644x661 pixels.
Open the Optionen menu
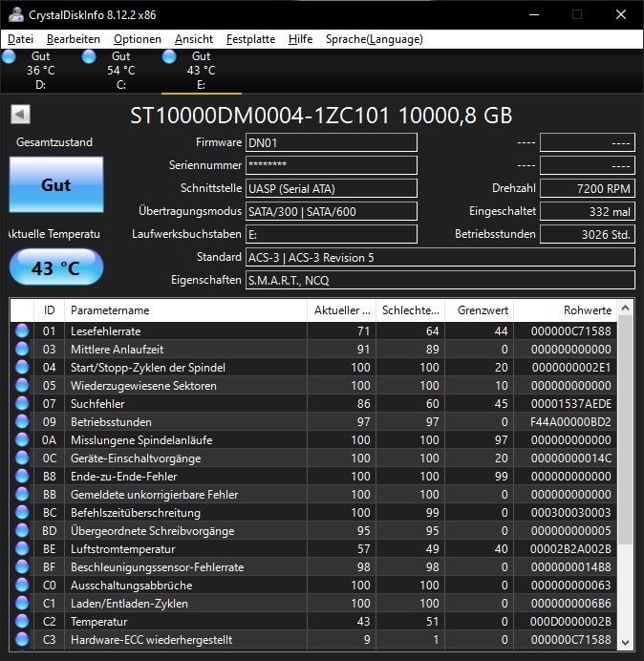tap(138, 39)
